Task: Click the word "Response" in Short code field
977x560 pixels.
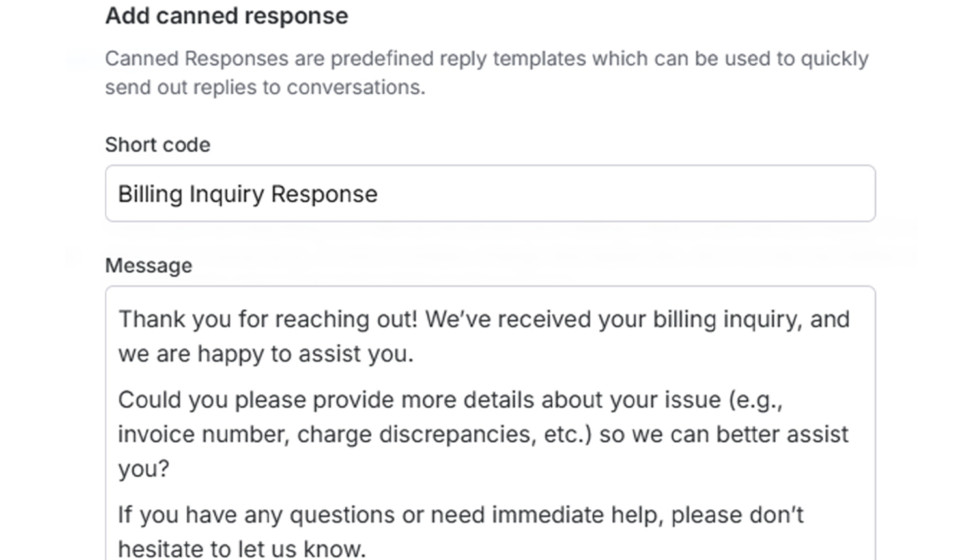Action: [324, 194]
